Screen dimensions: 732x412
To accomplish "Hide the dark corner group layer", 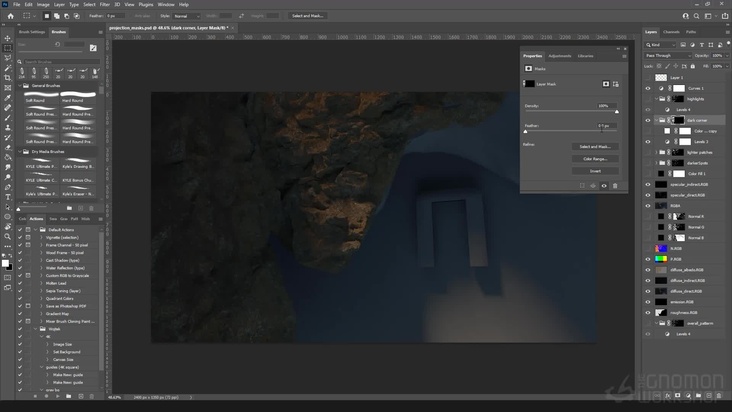I will 648,120.
